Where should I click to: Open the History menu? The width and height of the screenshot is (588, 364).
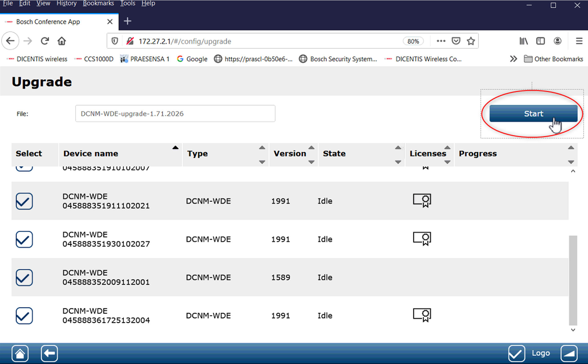click(66, 3)
